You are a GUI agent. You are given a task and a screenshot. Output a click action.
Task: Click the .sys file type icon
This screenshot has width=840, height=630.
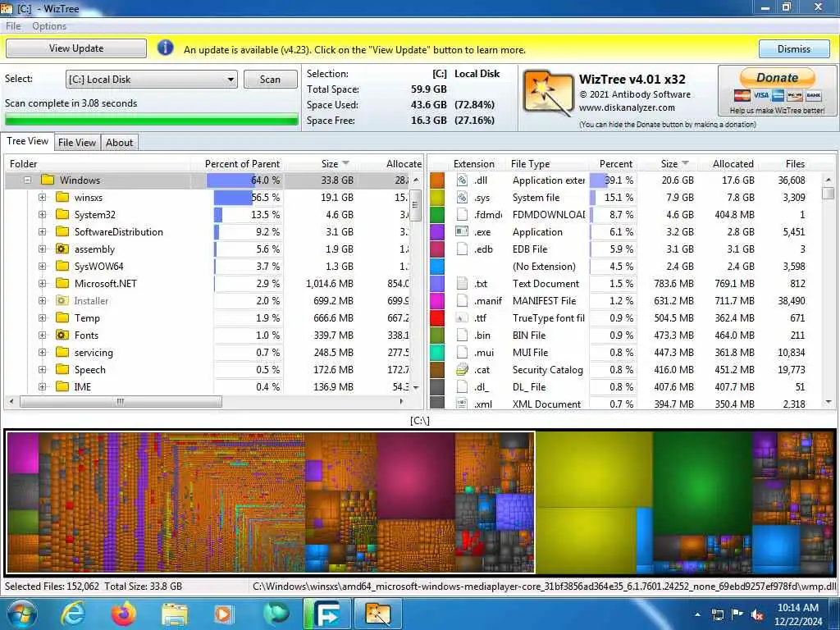tap(462, 197)
